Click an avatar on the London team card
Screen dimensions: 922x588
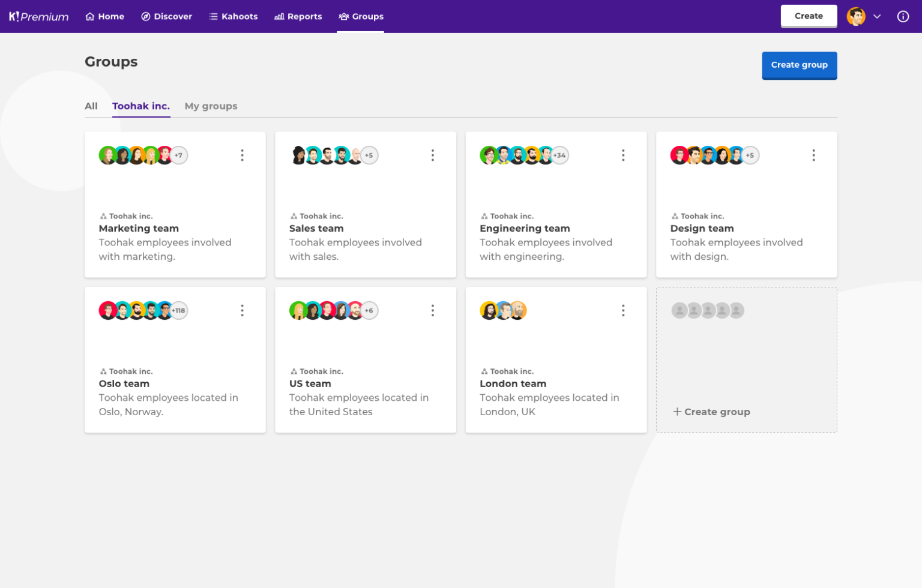(489, 310)
